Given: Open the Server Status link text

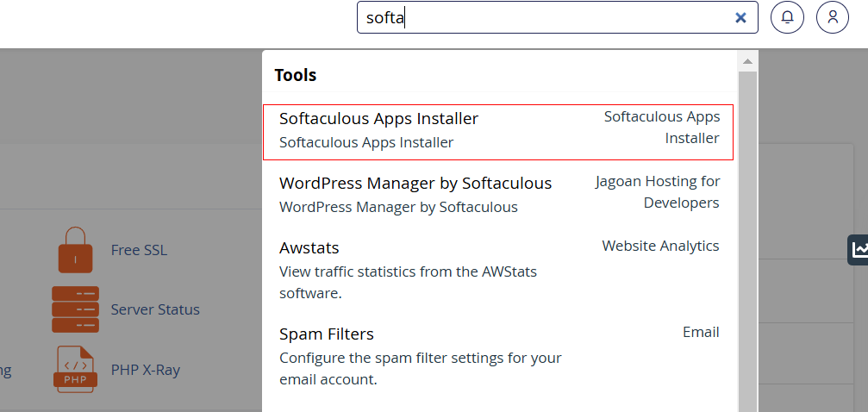Looking at the screenshot, I should pyautogui.click(x=155, y=309).
